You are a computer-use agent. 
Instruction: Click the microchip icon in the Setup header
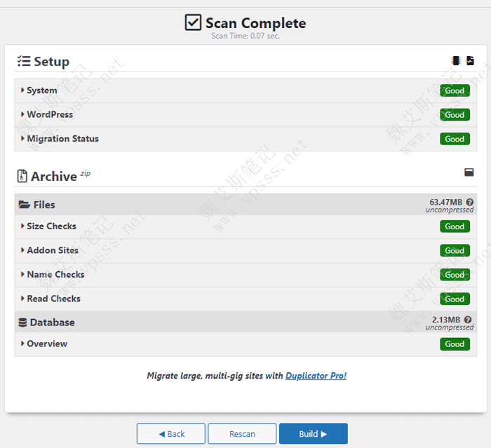pyautogui.click(x=456, y=61)
